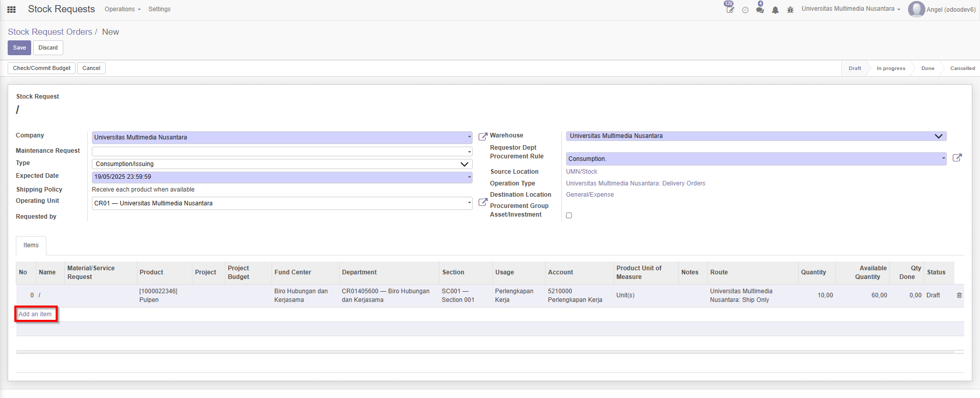Image resolution: width=980 pixels, height=398 pixels.
Task: Open the Type select showing Consumption/Issuing
Action: (282, 164)
